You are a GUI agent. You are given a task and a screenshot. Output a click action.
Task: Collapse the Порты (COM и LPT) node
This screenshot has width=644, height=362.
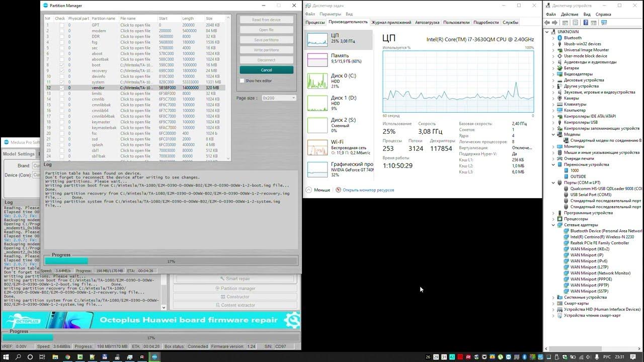tap(553, 183)
